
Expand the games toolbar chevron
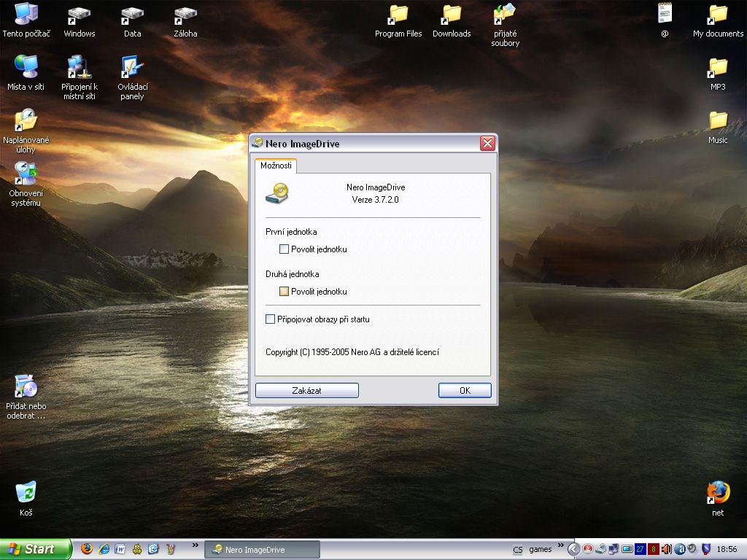coord(562,545)
